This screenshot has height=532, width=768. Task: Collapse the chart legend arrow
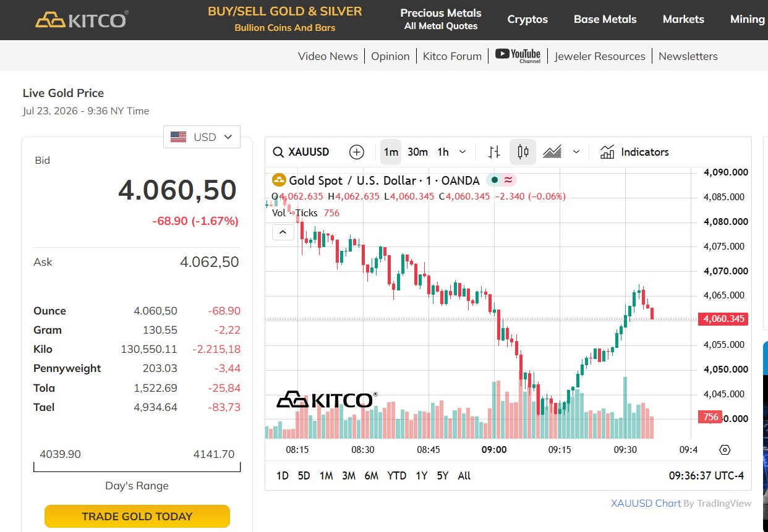click(283, 232)
